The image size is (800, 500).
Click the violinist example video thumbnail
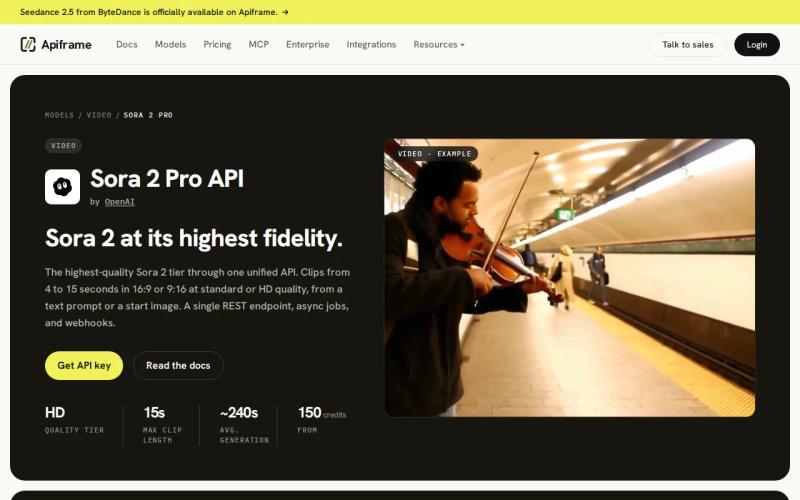click(569, 278)
